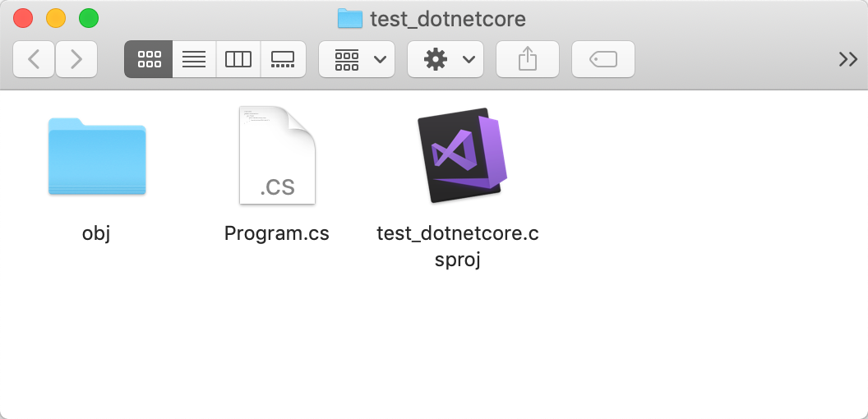Select the test_dotnetcore.csproj Visual Studio icon
868x419 pixels.
point(459,156)
